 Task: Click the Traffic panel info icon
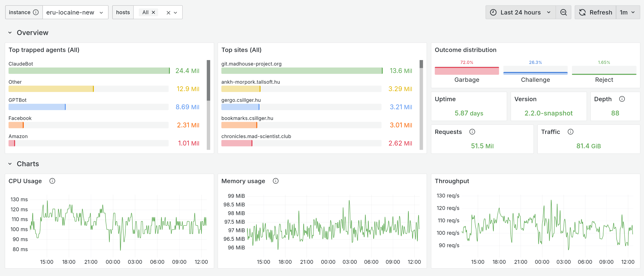pyautogui.click(x=570, y=132)
